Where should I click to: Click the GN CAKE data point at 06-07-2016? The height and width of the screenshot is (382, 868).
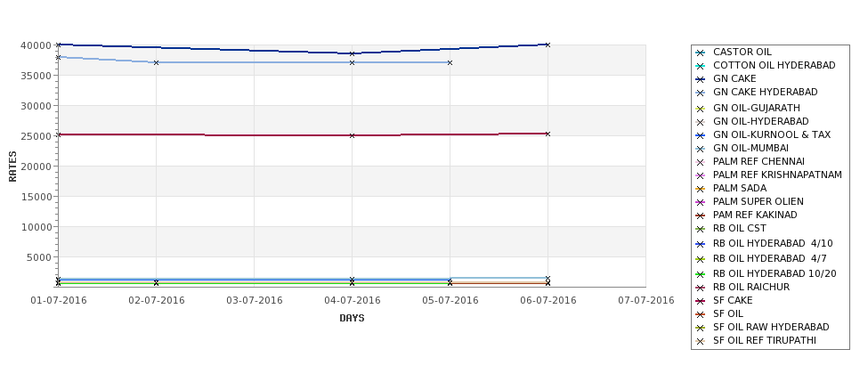548,45
